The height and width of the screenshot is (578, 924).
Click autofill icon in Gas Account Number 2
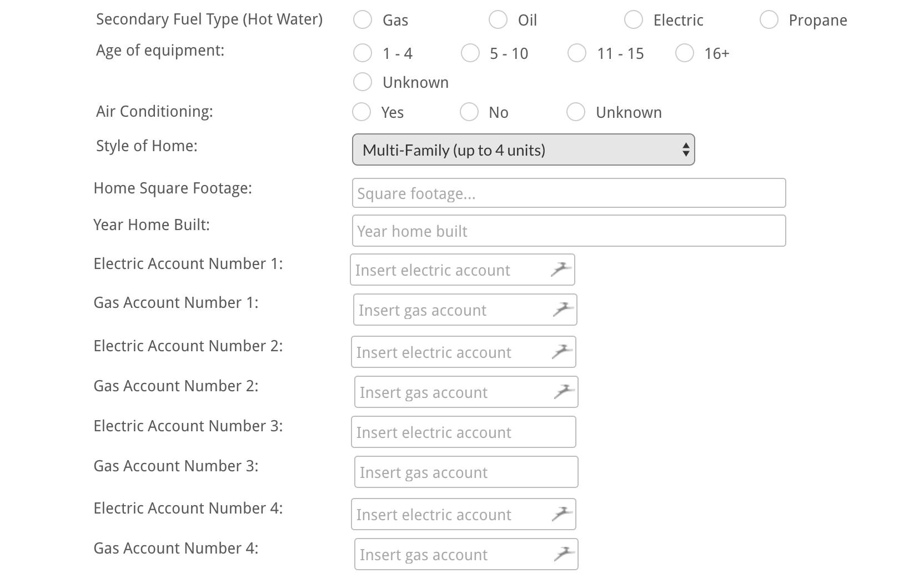(564, 392)
